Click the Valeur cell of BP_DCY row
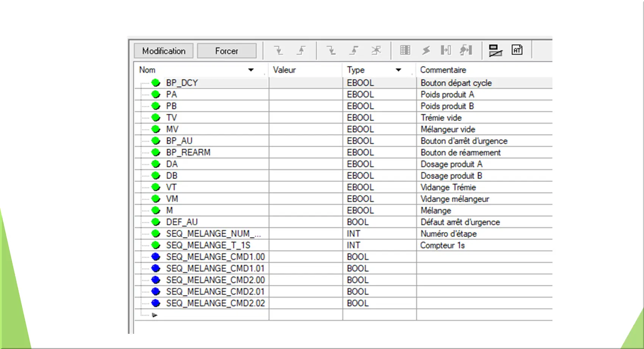This screenshot has width=644, height=349. (306, 83)
